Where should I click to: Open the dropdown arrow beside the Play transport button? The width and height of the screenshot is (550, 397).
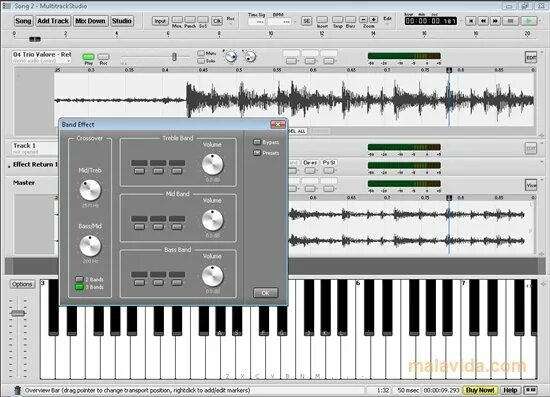point(540,21)
